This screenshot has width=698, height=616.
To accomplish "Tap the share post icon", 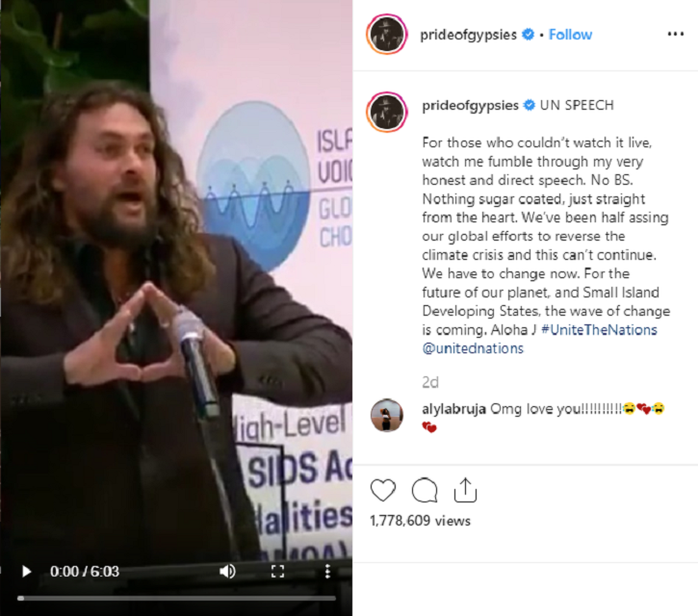I will (465, 490).
